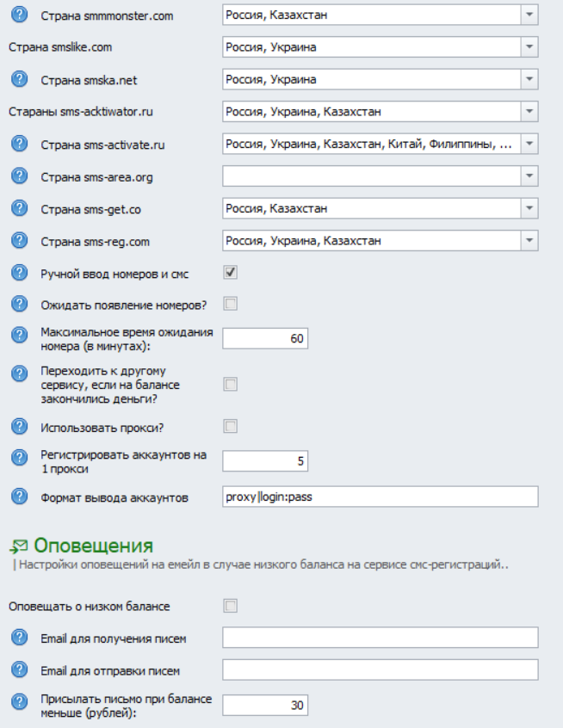Click help icon for Ожидать появление номеров?

coord(18,304)
